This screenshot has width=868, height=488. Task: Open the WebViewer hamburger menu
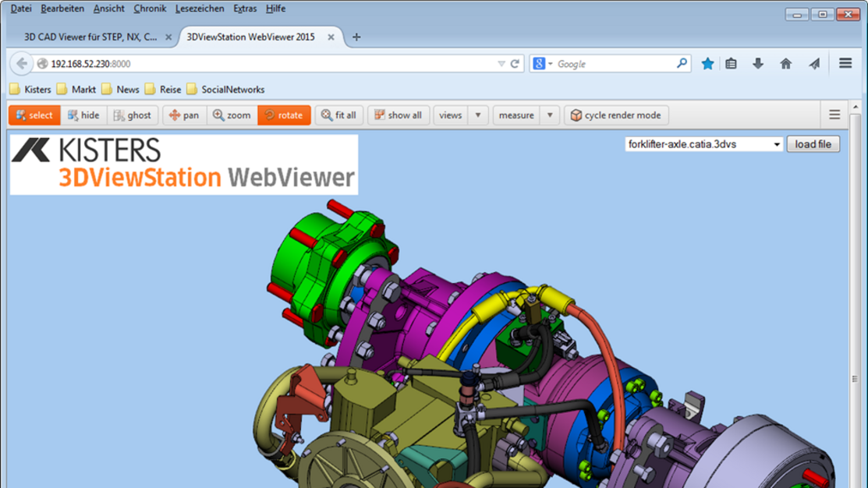[x=834, y=115]
